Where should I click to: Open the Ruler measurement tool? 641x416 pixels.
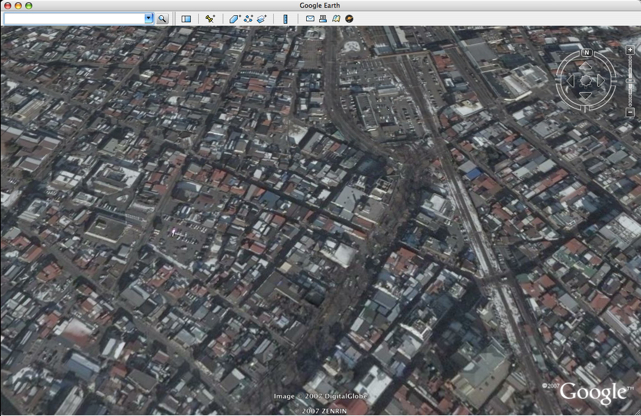pos(285,19)
